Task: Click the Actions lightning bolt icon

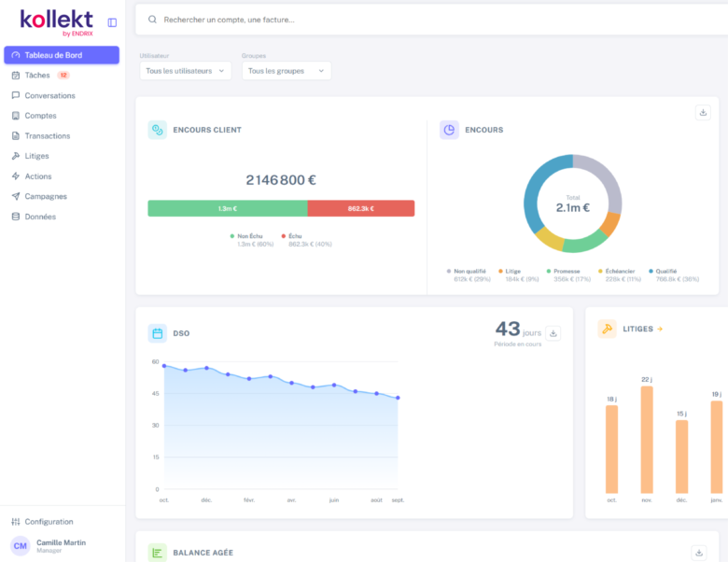Action: [x=16, y=176]
